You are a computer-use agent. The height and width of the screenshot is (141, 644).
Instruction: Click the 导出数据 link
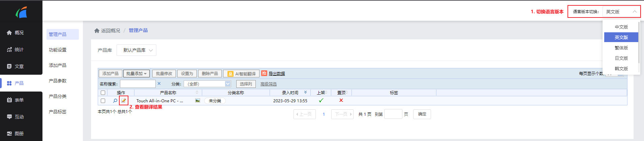(x=277, y=74)
